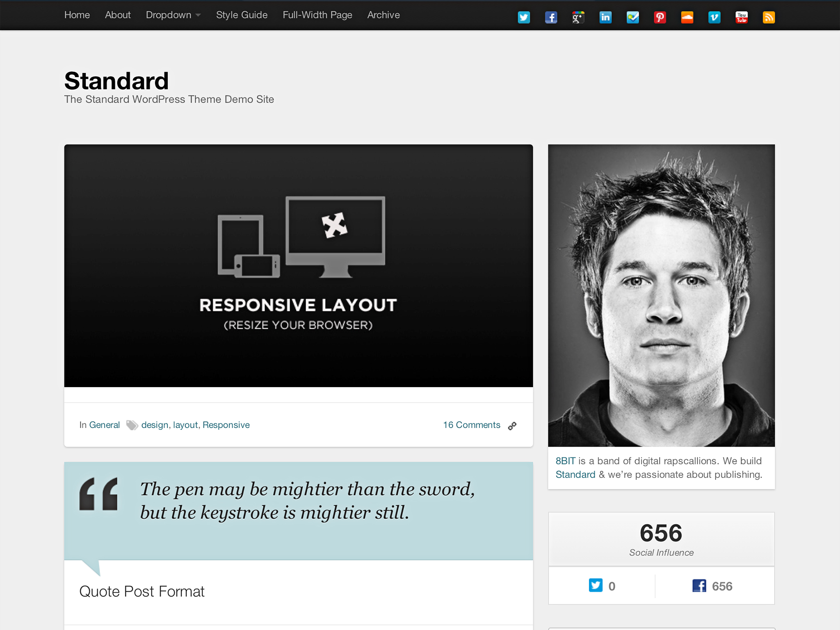Open the SoundCloud header icon
The width and height of the screenshot is (840, 630).
point(687,17)
